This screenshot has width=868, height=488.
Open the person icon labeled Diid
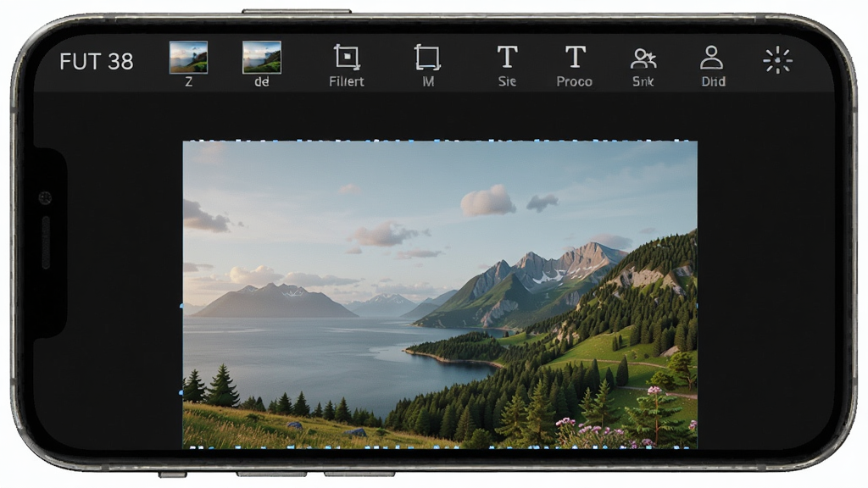click(x=711, y=58)
